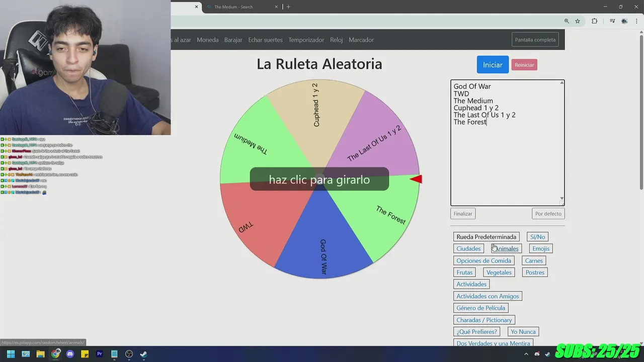Select the Postres preset

tap(535, 273)
